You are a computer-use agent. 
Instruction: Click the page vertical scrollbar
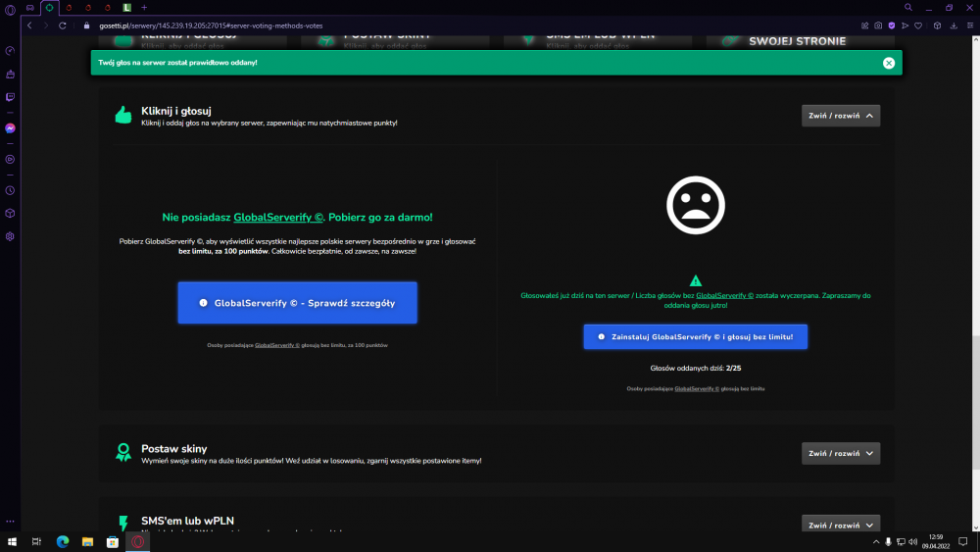click(x=975, y=403)
